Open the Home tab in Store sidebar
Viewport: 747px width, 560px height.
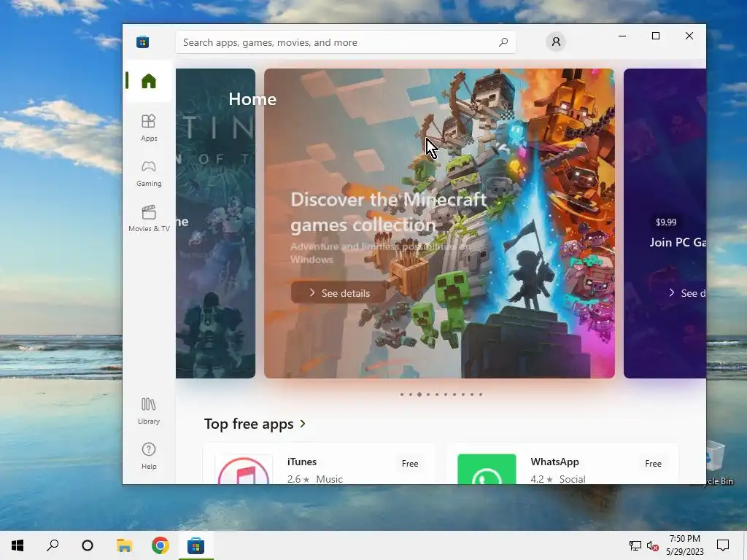point(149,81)
